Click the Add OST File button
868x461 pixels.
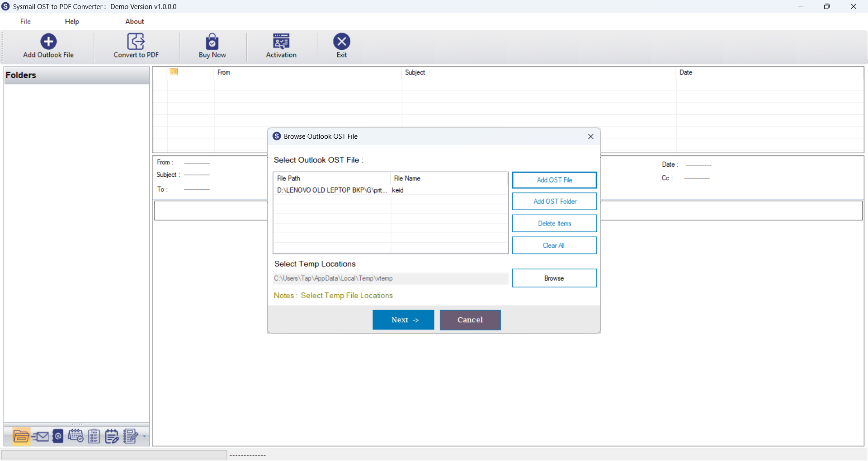pyautogui.click(x=554, y=180)
